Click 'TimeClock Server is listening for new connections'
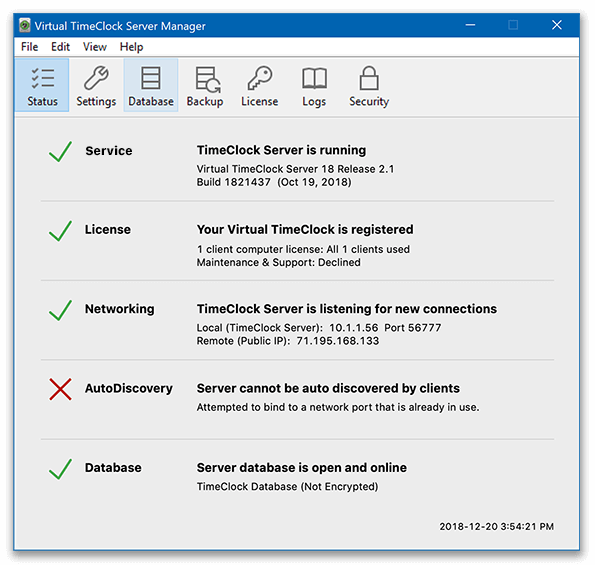 pyautogui.click(x=346, y=309)
